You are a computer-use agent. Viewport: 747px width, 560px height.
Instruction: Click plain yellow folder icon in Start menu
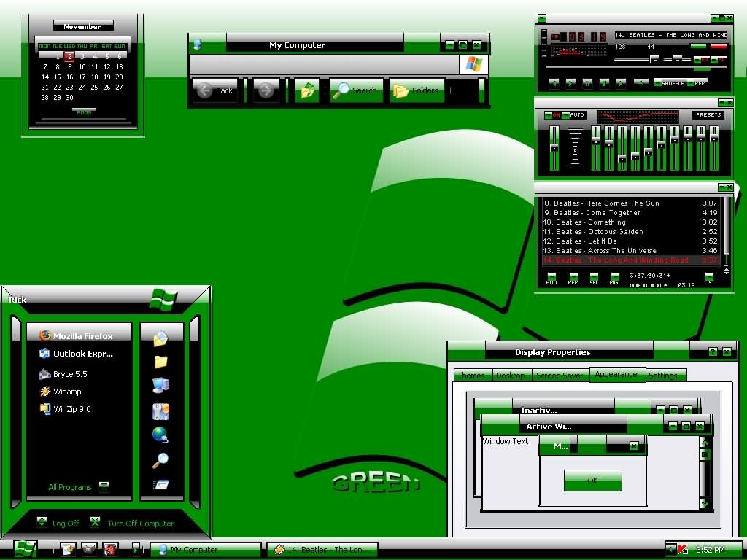click(161, 362)
